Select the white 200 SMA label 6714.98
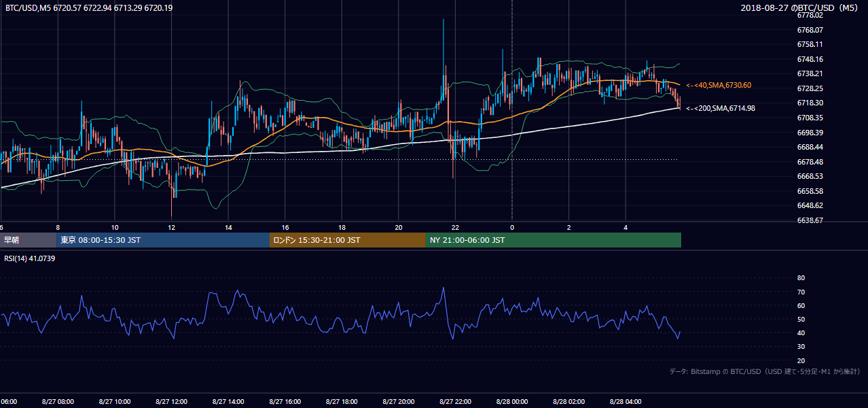 pos(721,108)
